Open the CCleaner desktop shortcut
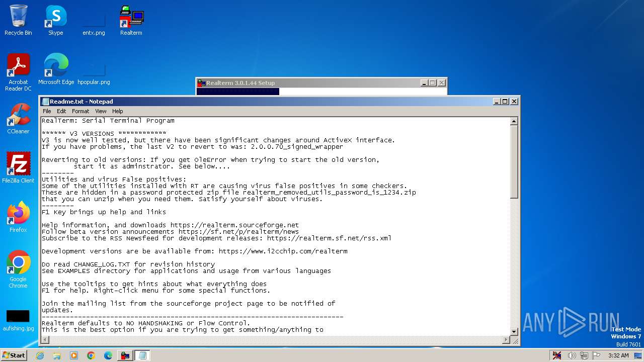 pos(18,119)
